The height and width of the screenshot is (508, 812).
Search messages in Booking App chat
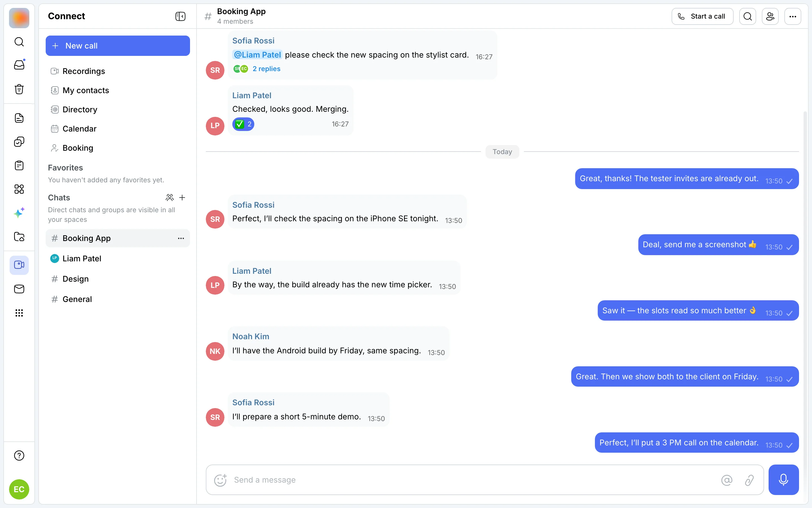pyautogui.click(x=748, y=16)
